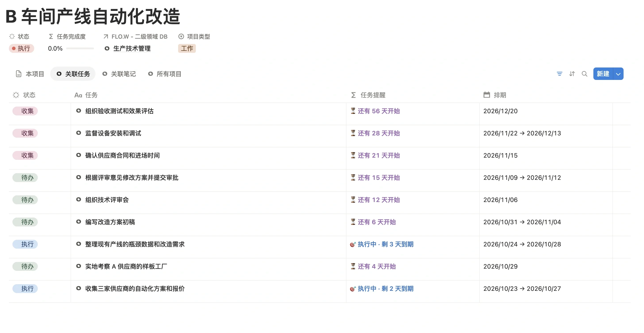The height and width of the screenshot is (333, 644).
Task: Expand the 新建 dropdown arrow
Action: click(x=618, y=74)
